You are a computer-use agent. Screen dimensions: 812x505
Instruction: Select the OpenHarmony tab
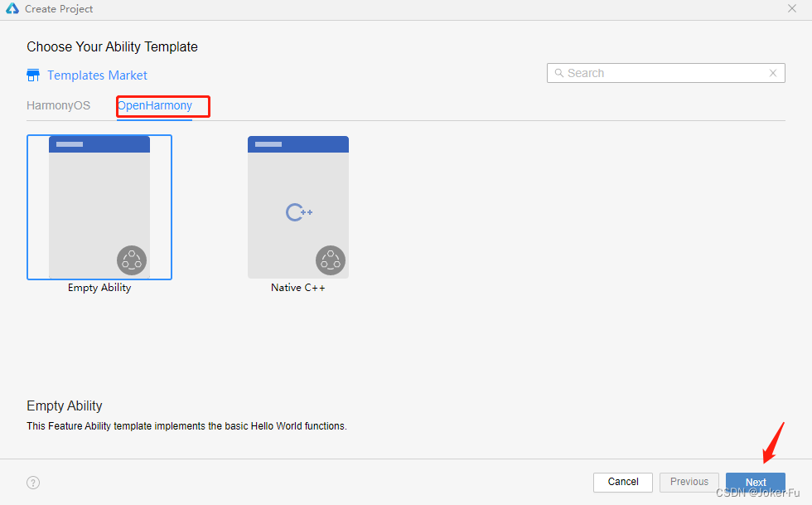[x=155, y=106]
